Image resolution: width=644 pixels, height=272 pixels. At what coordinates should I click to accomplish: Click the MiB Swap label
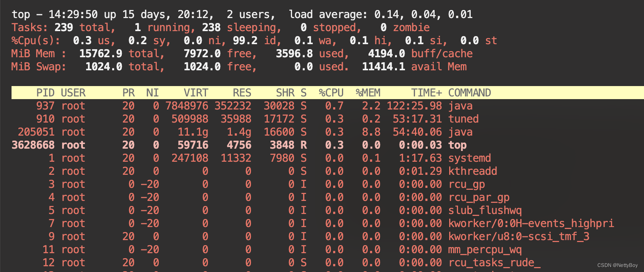pos(38,67)
